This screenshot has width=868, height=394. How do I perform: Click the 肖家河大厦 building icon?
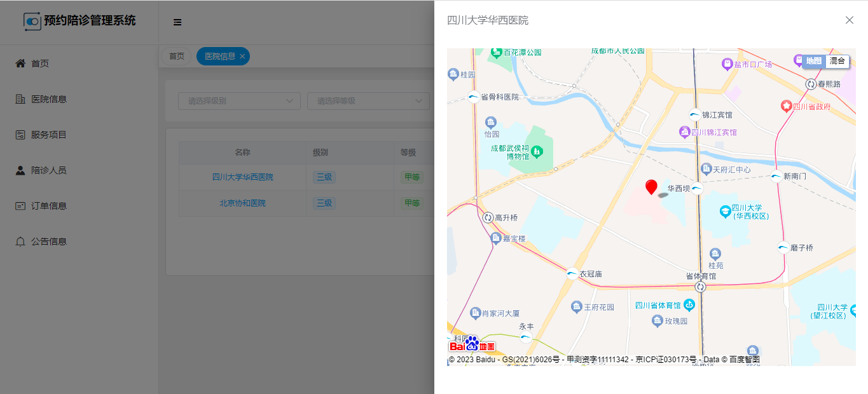(475, 313)
